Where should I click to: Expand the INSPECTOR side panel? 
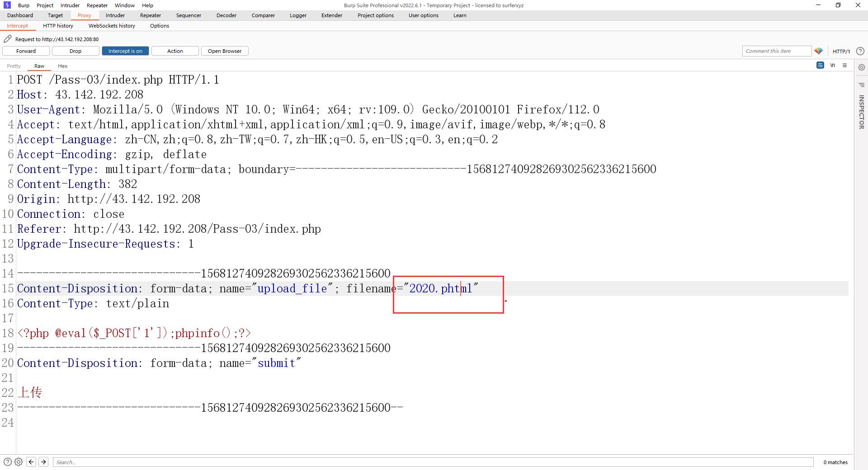click(862, 112)
